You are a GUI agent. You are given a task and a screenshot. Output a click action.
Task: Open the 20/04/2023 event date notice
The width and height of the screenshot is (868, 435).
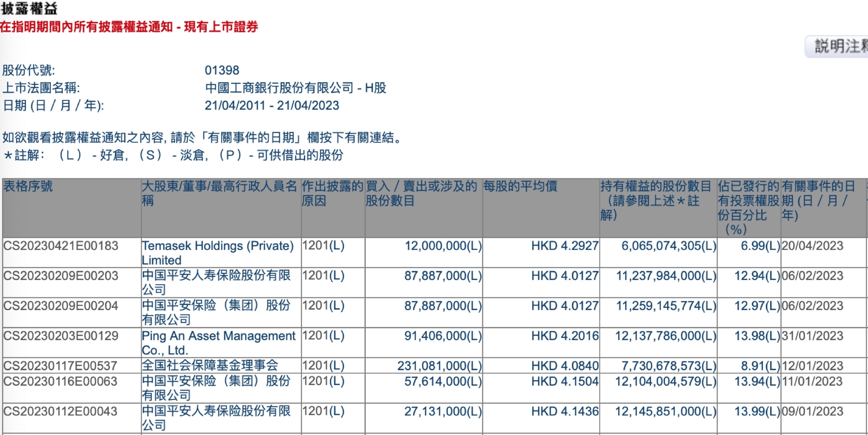(812, 246)
